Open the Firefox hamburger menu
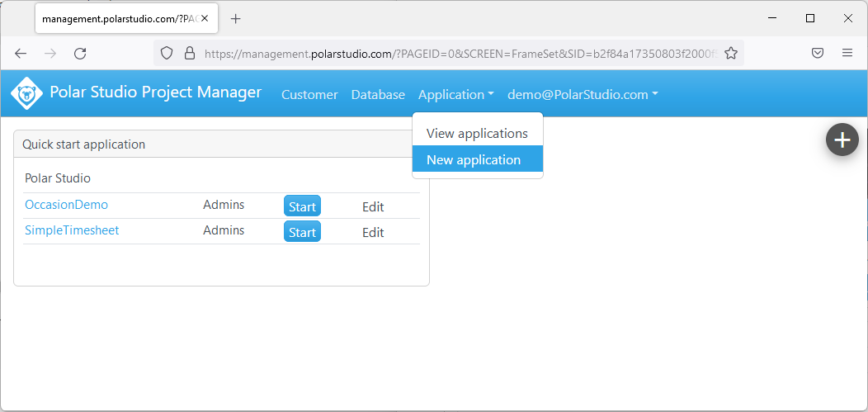This screenshot has width=868, height=412. coord(847,53)
